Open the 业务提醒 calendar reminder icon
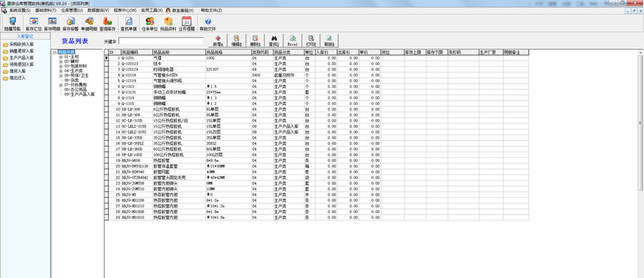644x278 pixels. pyautogui.click(x=187, y=24)
